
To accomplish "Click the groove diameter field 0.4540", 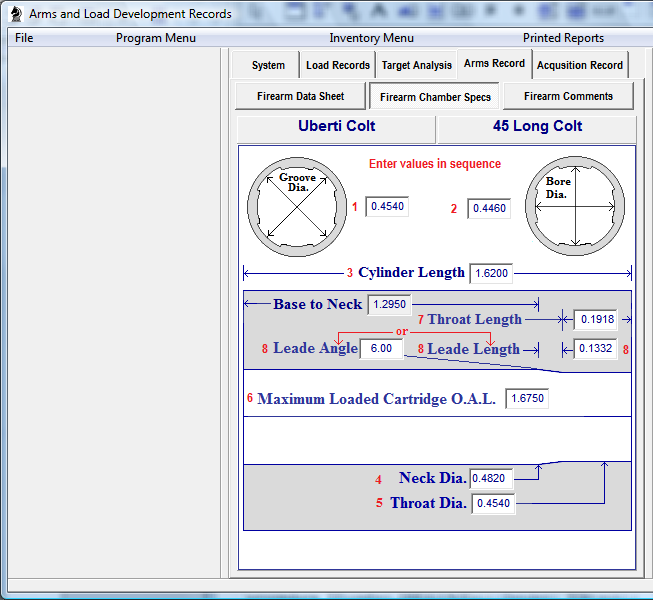I will coord(387,207).
